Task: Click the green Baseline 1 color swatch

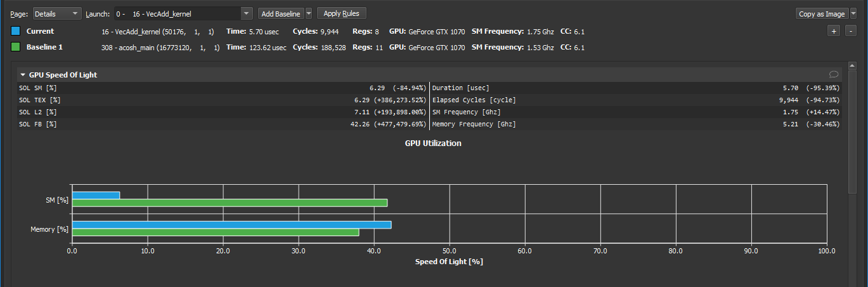Action: [x=16, y=47]
